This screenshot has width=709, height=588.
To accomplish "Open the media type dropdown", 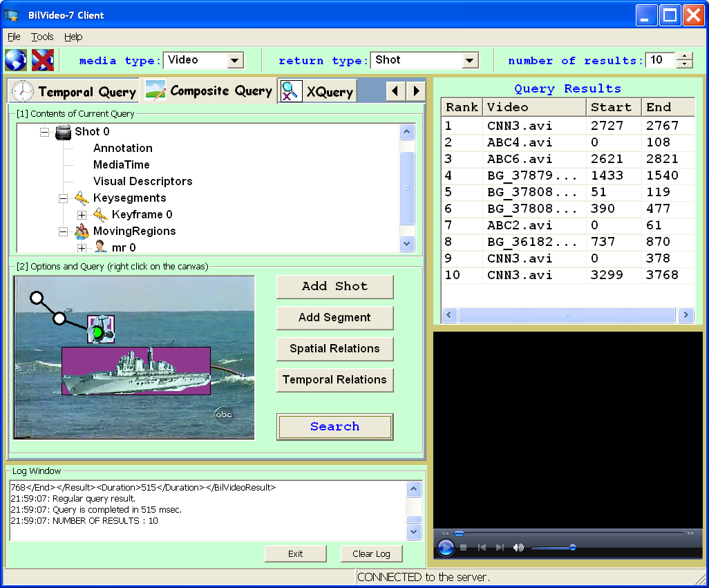I will pyautogui.click(x=235, y=61).
